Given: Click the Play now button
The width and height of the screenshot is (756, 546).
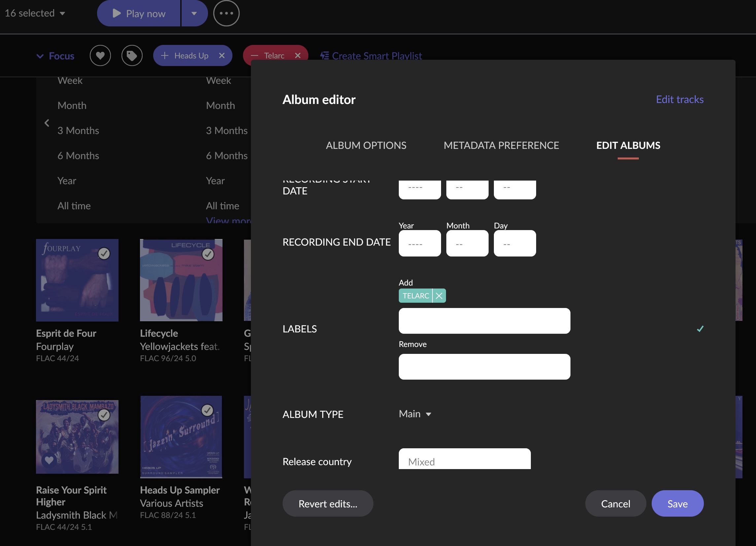Looking at the screenshot, I should pos(139,13).
